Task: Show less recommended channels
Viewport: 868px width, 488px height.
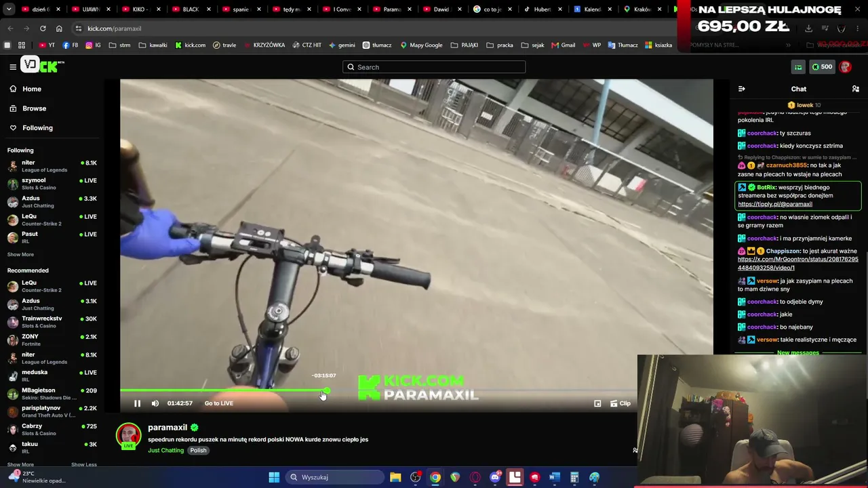Action: [x=84, y=464]
